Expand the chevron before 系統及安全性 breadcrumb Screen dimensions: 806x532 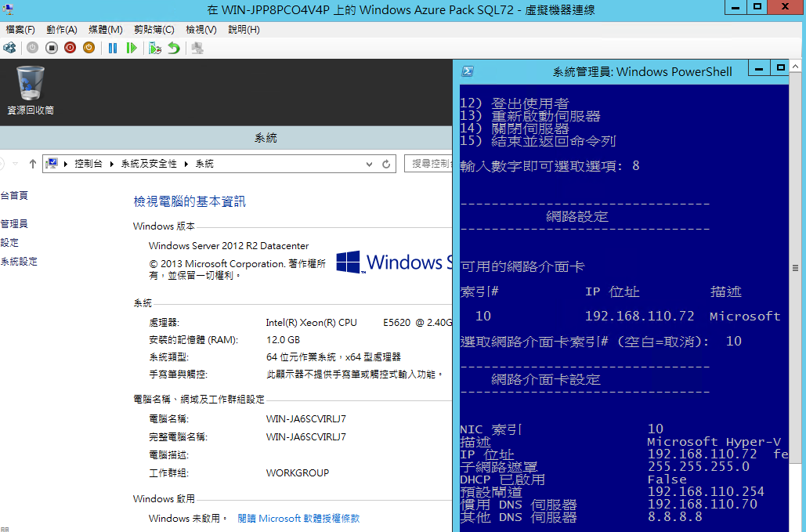pos(111,164)
